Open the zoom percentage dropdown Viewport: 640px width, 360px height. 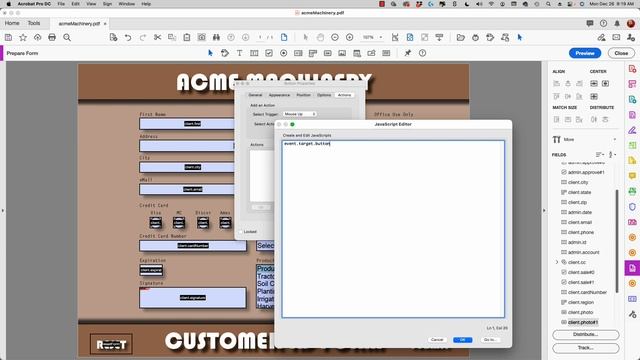pyautogui.click(x=381, y=38)
